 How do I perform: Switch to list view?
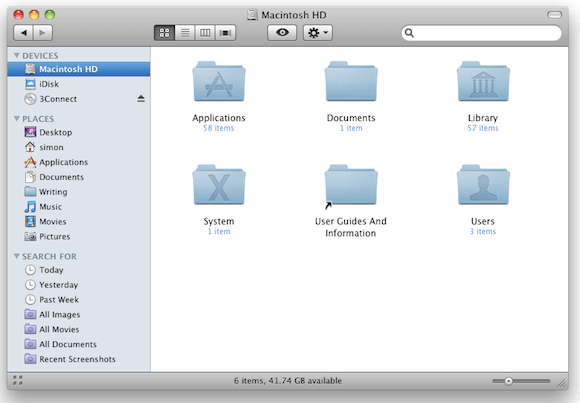(x=185, y=33)
